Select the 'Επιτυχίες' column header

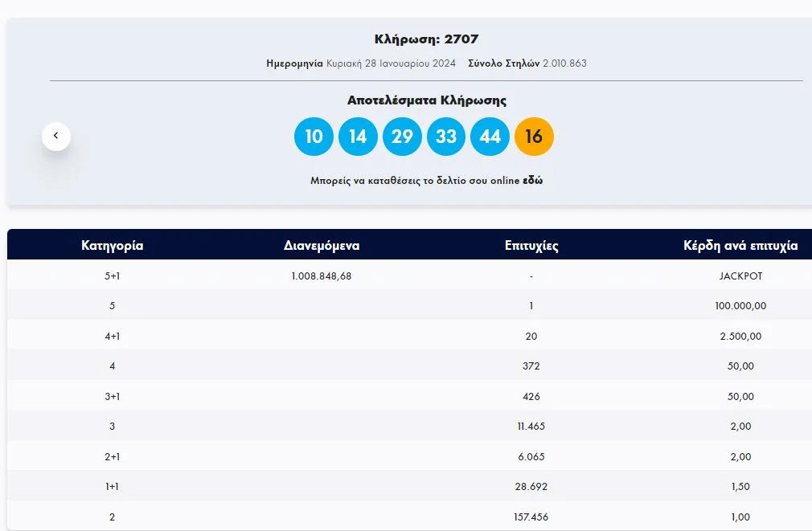[531, 246]
